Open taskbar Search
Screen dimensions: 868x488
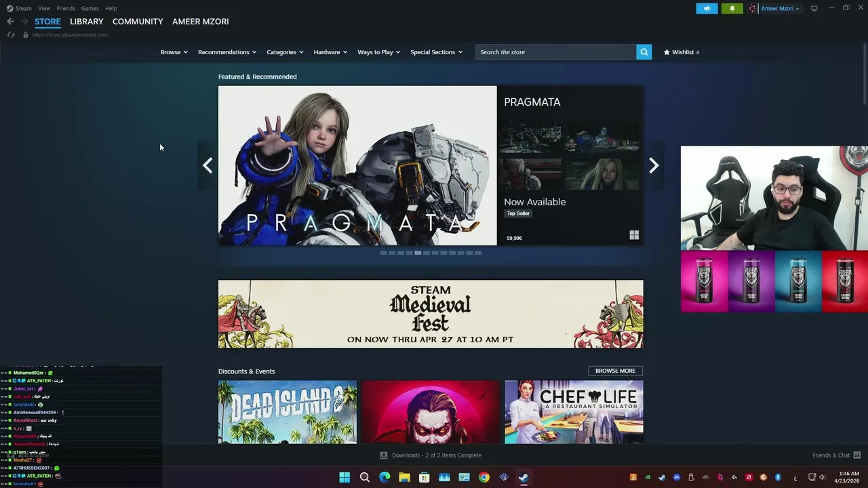[365, 477]
